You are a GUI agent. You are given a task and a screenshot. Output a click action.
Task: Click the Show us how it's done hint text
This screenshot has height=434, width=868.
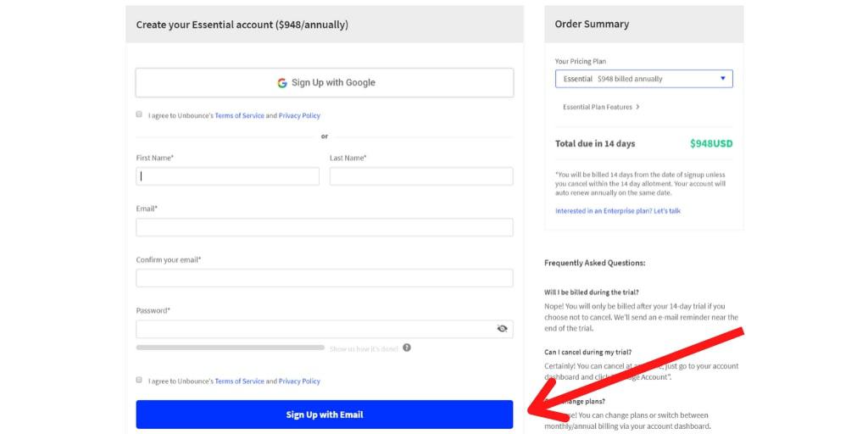[364, 348]
